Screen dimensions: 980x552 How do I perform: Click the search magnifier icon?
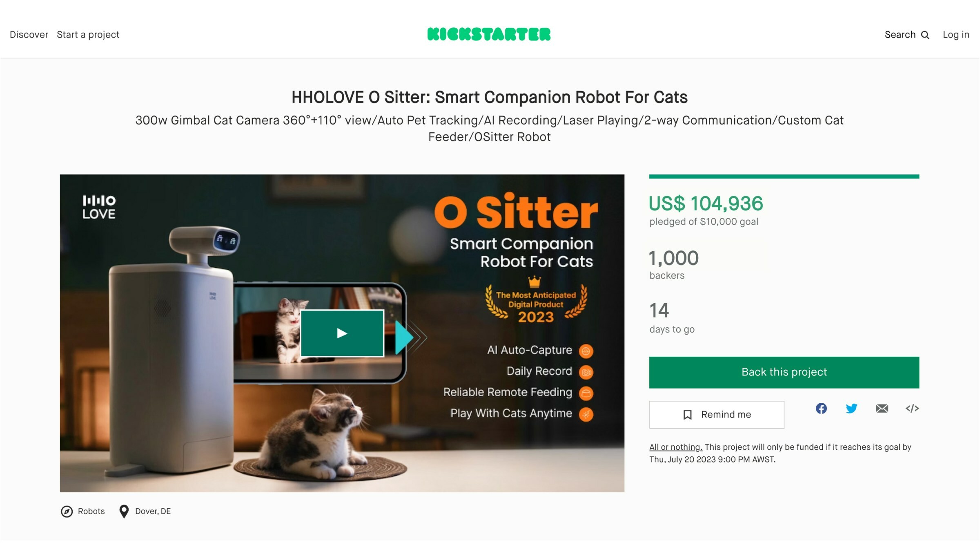[925, 35]
